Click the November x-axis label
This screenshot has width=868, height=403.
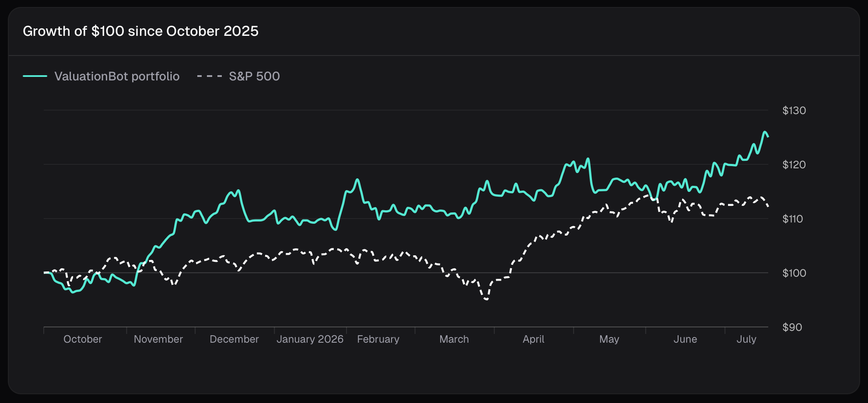click(158, 339)
